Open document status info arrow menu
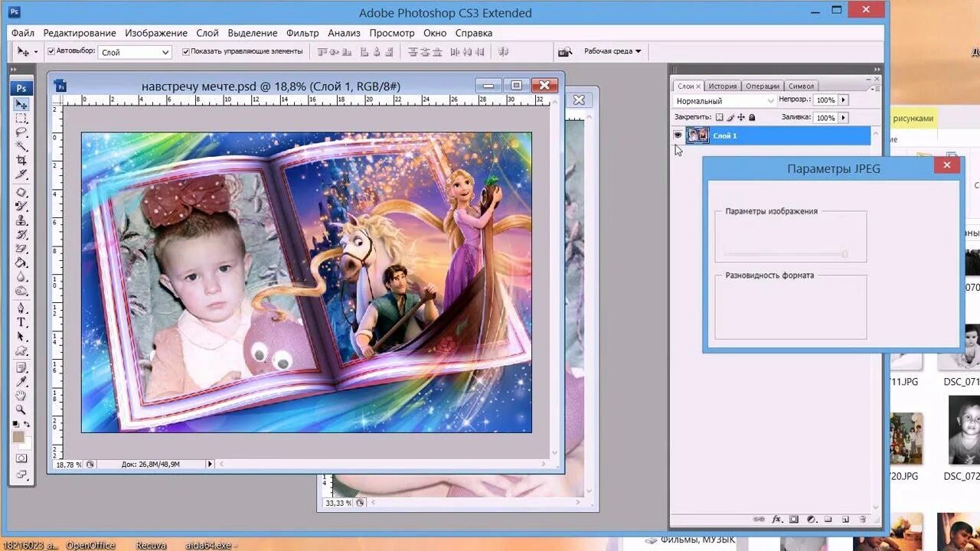The height and width of the screenshot is (551, 980). point(210,464)
